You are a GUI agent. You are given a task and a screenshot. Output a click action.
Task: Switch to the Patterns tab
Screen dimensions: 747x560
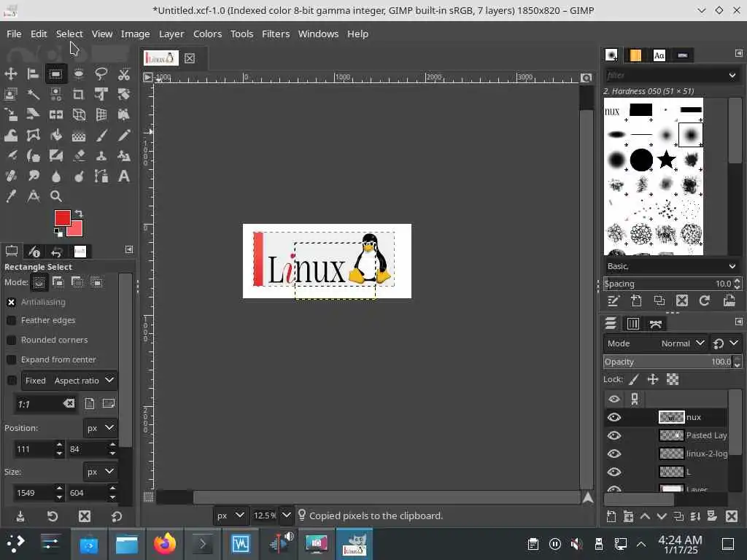pos(635,55)
